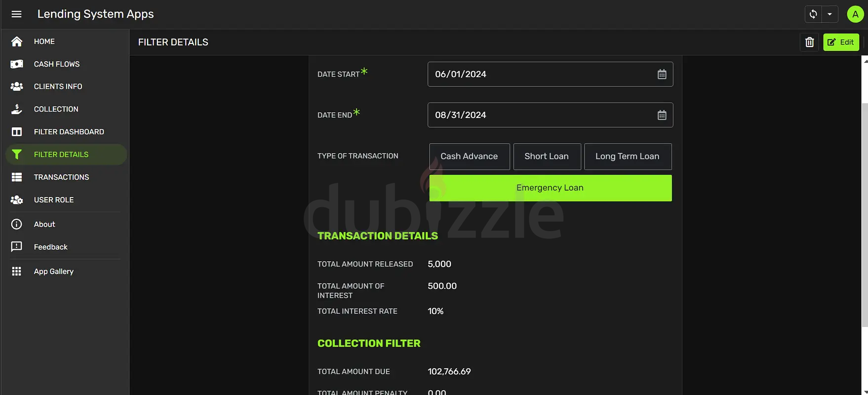868x395 pixels.
Task: Click the sync refresh icon
Action: (x=813, y=14)
